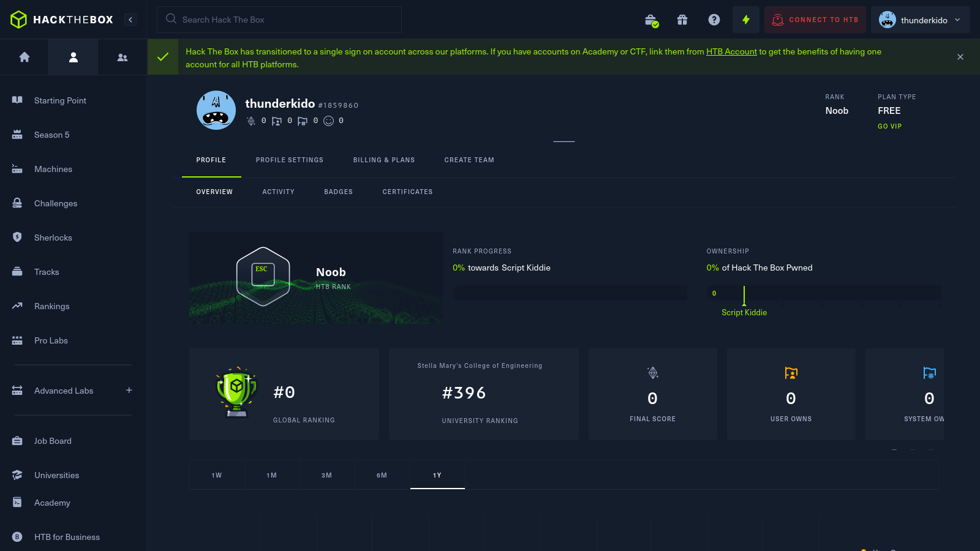This screenshot has height=551, width=980.
Task: Open the thunderkido user dropdown menu
Action: [920, 20]
